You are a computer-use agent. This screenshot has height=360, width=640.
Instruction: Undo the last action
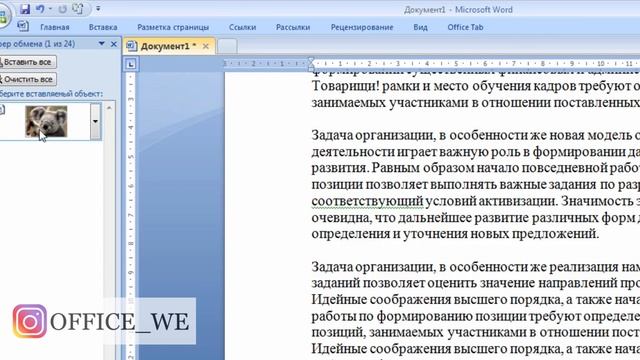tap(40, 9)
